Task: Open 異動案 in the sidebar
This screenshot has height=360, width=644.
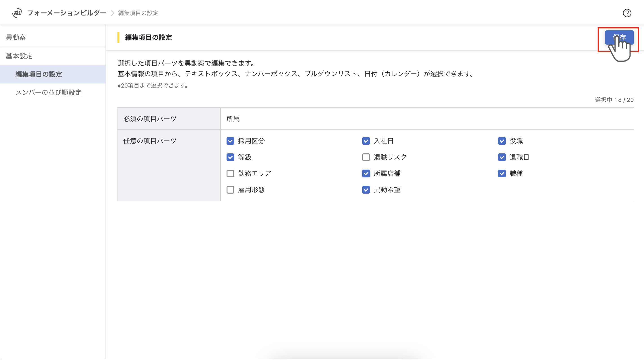Action: click(16, 37)
